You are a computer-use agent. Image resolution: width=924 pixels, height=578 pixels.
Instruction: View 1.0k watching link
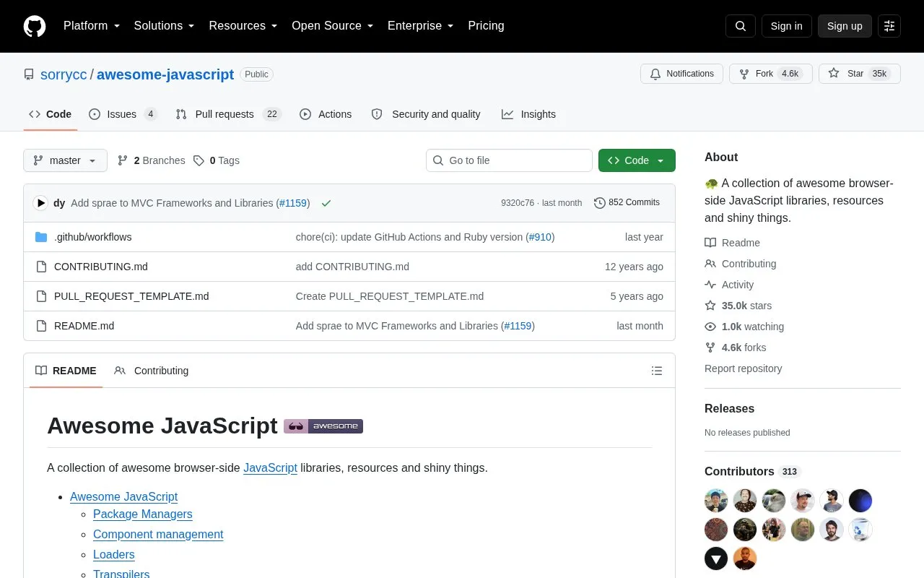tap(744, 327)
